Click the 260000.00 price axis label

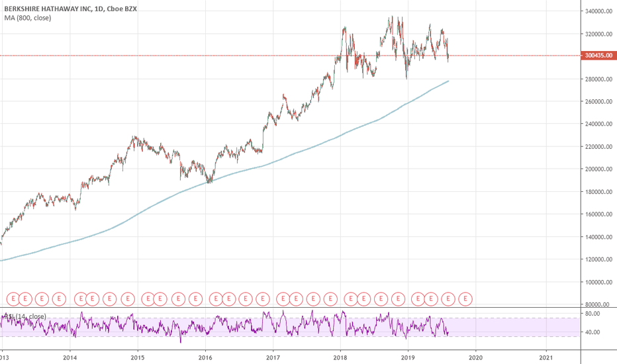(x=598, y=101)
